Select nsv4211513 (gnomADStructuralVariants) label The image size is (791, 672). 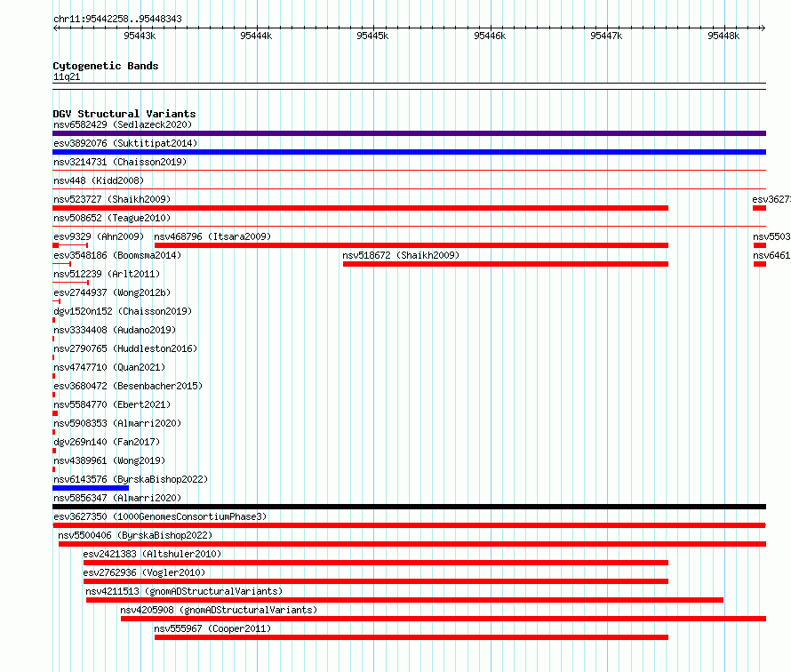pyautogui.click(x=184, y=591)
